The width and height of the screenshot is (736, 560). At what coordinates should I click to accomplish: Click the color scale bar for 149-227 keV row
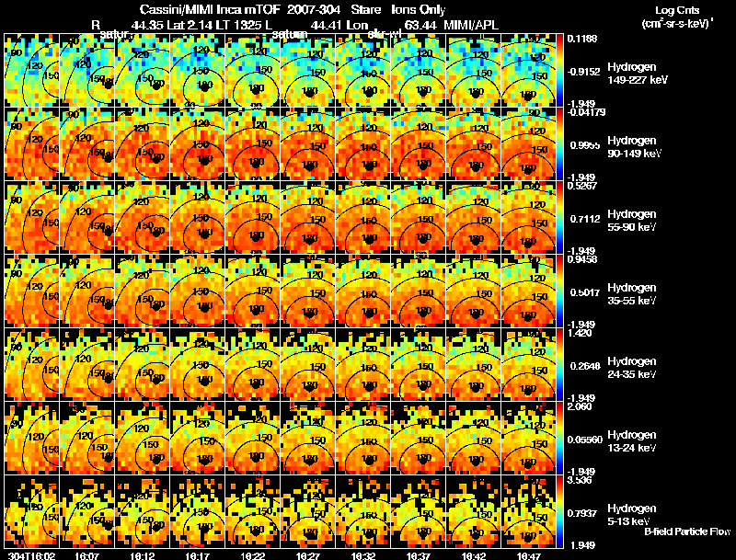559,71
